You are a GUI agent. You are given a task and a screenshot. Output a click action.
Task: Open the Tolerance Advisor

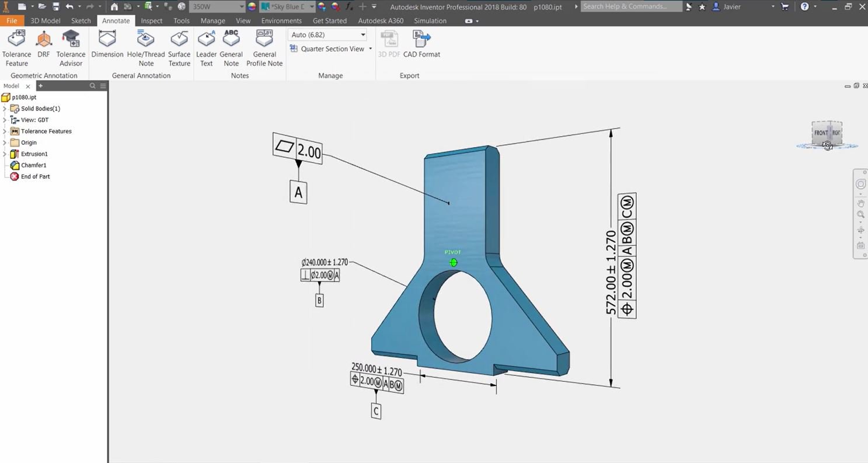[x=71, y=48]
